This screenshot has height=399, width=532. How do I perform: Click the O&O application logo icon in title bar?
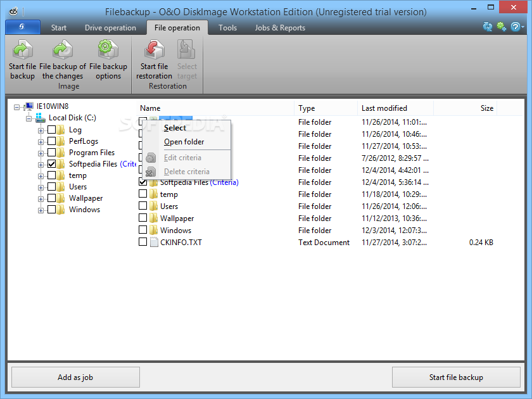point(13,11)
